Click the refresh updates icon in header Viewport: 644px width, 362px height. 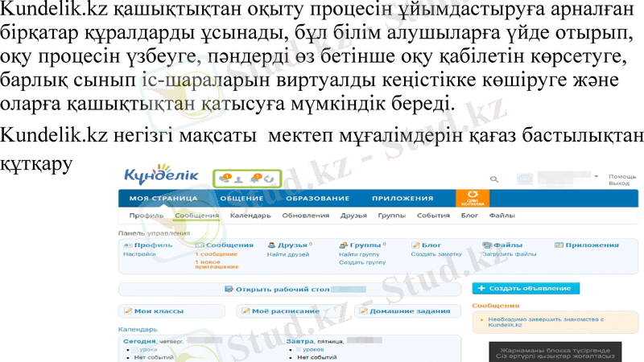(270, 179)
